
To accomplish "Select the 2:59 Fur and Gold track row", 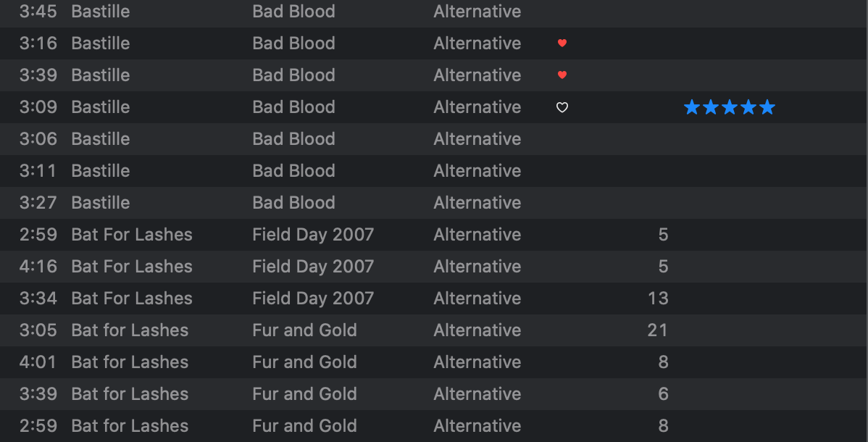I will (434, 426).
